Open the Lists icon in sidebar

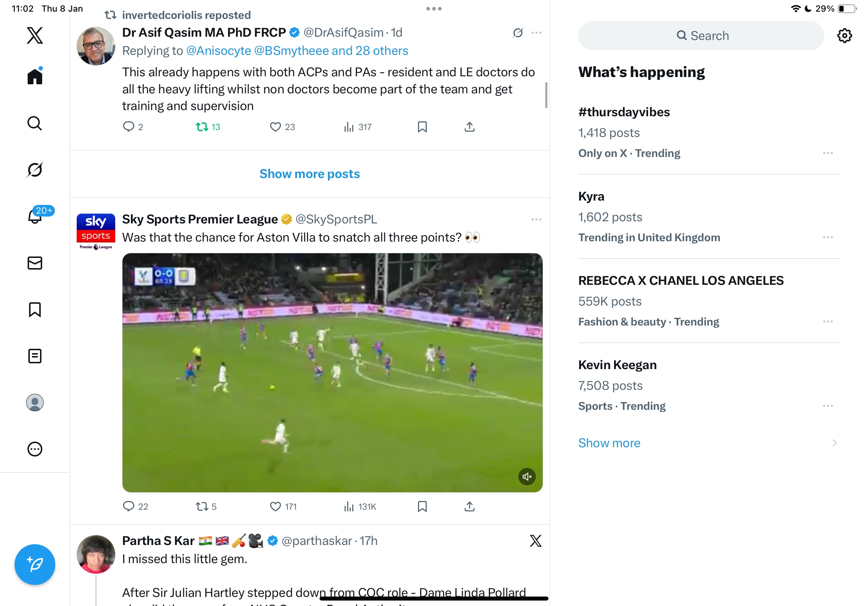tap(35, 356)
